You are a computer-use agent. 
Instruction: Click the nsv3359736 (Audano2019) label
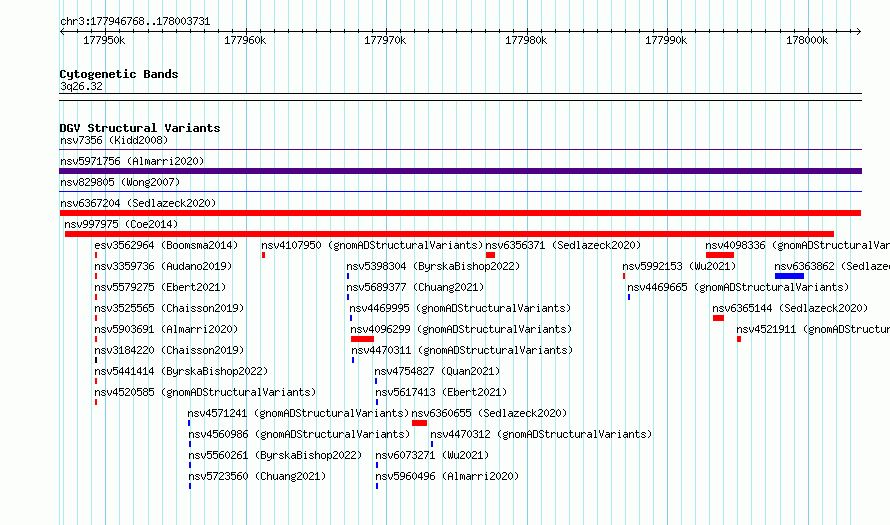(163, 266)
